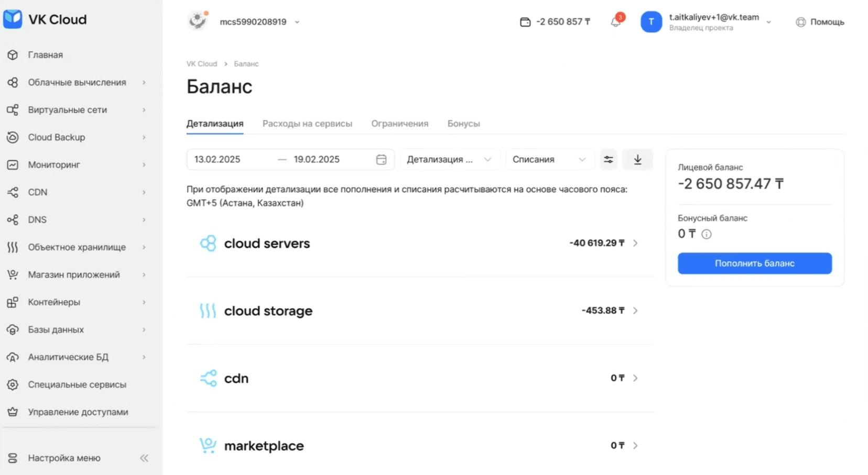The width and height of the screenshot is (868, 475).
Task: Switch to Расходы на сервисы tab
Action: point(307,124)
